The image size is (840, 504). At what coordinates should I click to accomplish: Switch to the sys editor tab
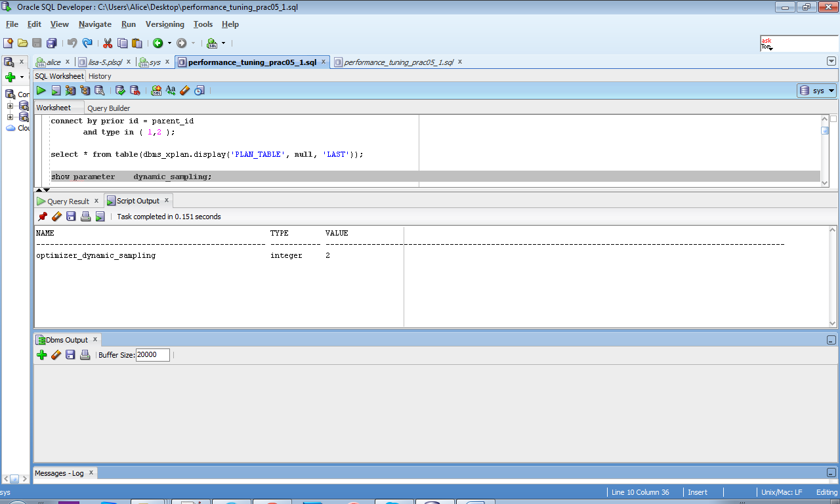pyautogui.click(x=155, y=62)
